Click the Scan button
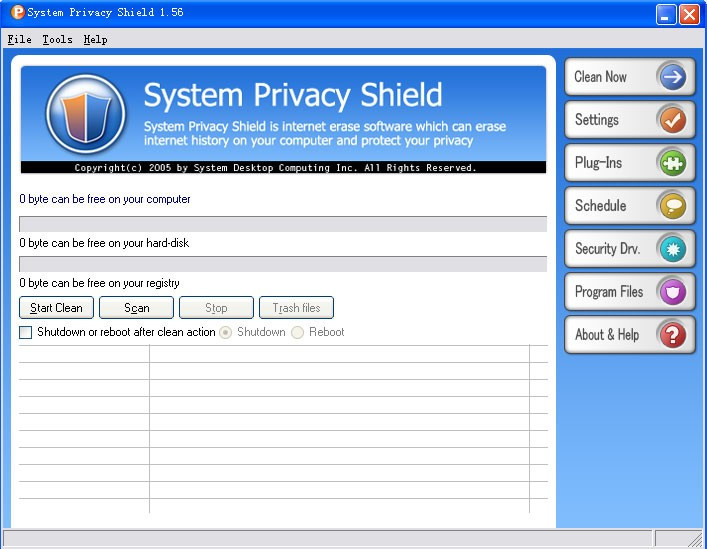707x549 pixels. click(136, 308)
